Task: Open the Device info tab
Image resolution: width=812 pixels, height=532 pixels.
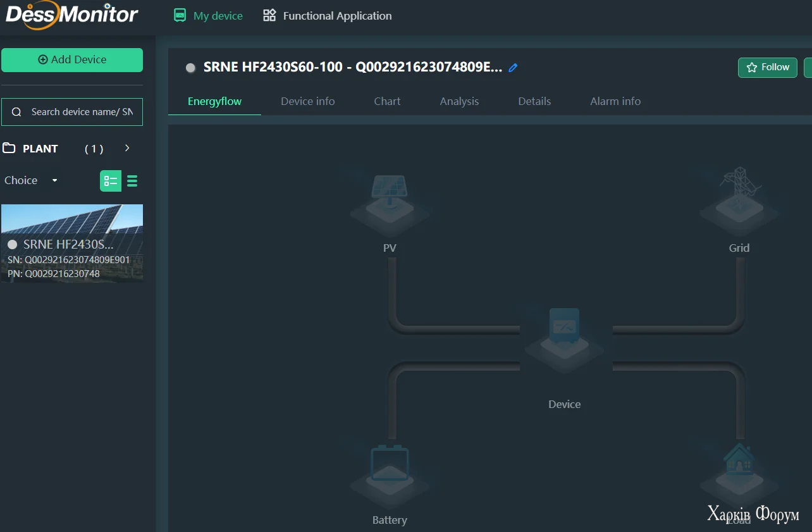Action: pyautogui.click(x=307, y=101)
